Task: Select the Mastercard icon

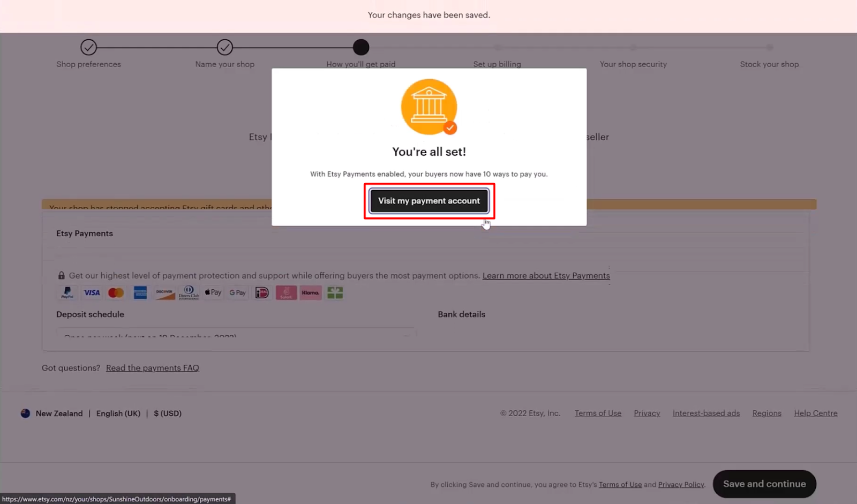Action: [116, 293]
